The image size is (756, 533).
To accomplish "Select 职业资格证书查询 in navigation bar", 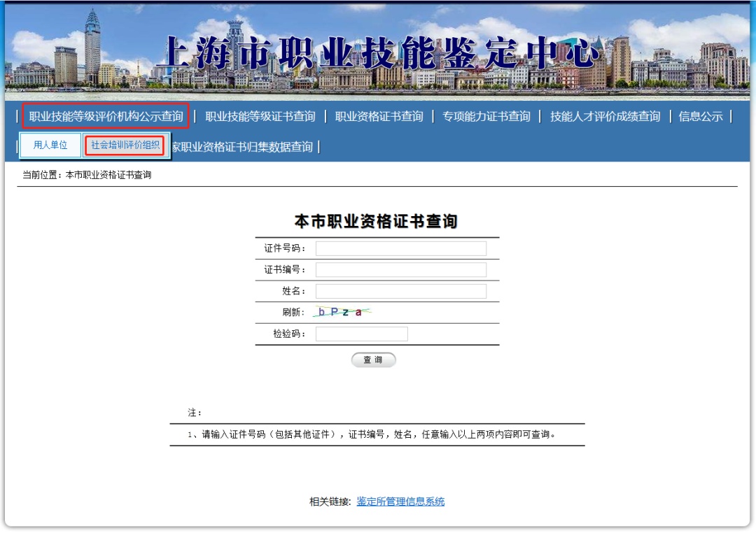I will coord(379,117).
